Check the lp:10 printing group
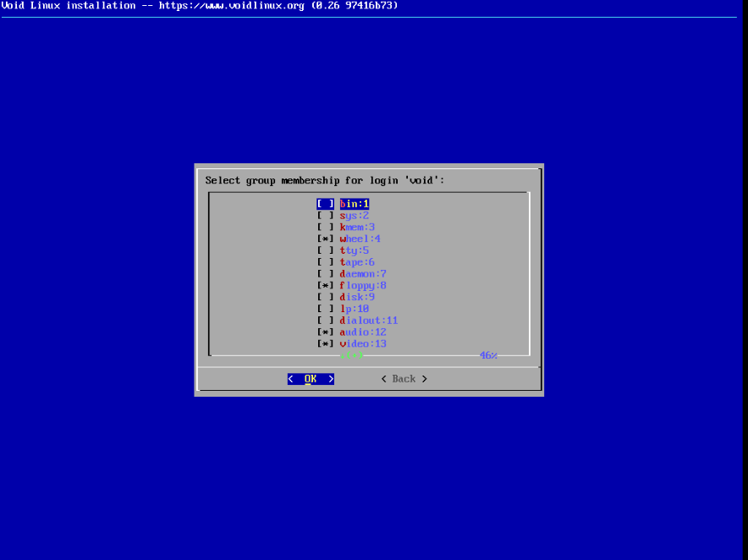This screenshot has width=748, height=560. [325, 308]
